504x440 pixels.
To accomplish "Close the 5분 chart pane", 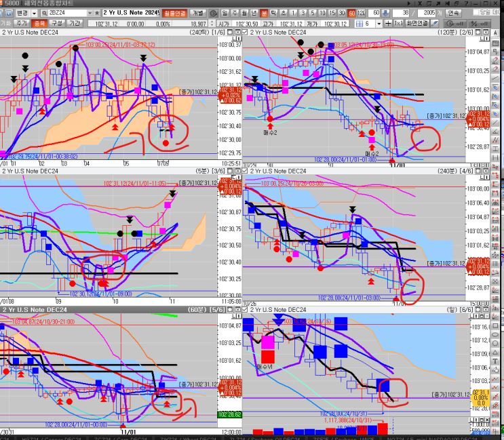I will [x=237, y=171].
